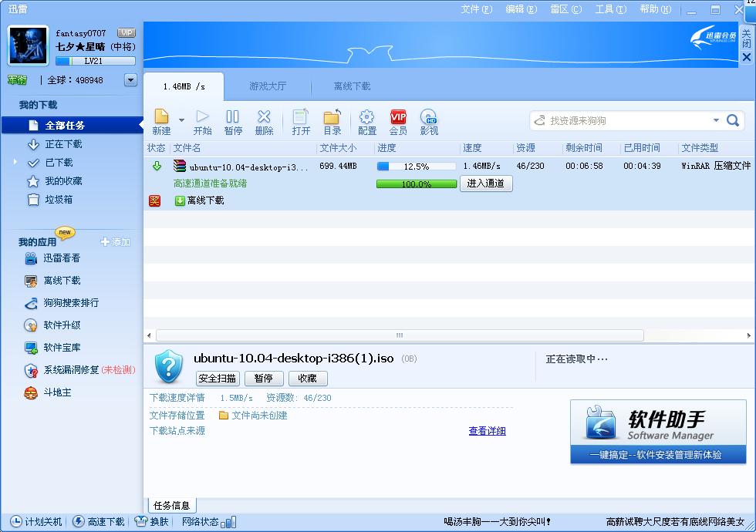Open the 查看详细 link

point(487,431)
